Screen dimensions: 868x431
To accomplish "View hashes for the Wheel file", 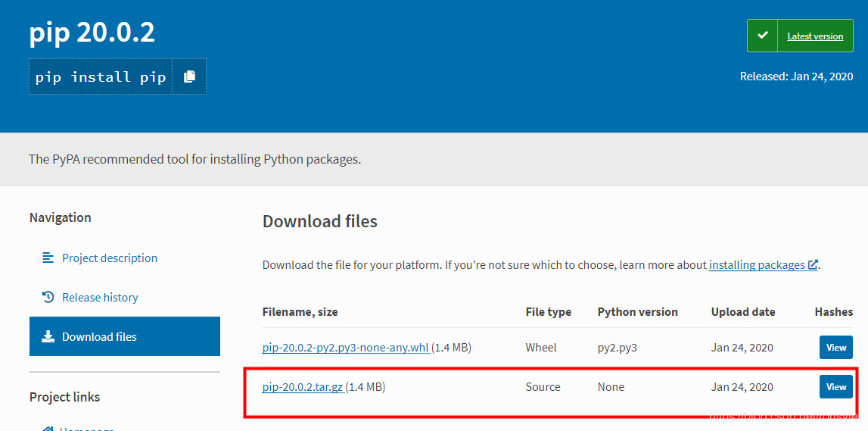I will point(836,348).
